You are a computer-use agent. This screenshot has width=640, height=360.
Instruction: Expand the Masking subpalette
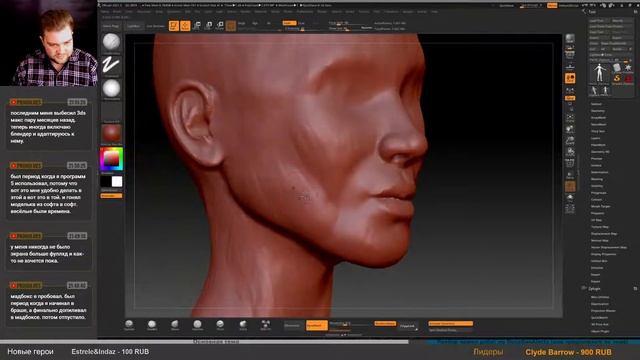[597, 179]
